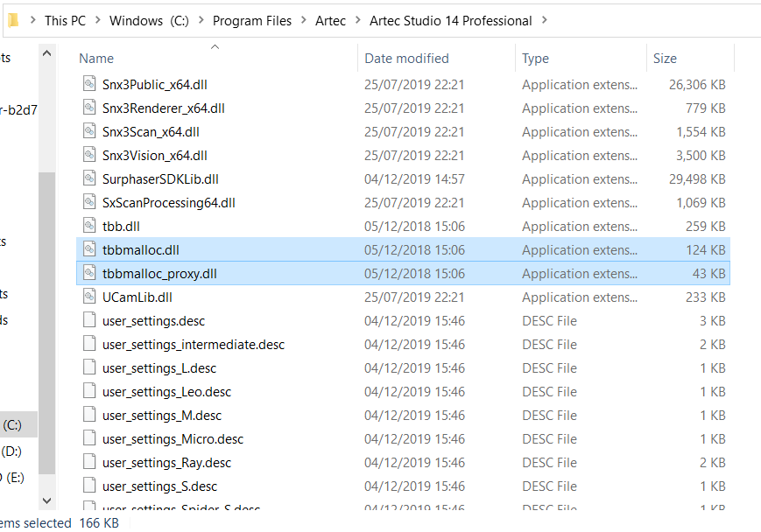Sort files by Type column
Image resolution: width=761 pixels, height=532 pixels.
point(535,59)
